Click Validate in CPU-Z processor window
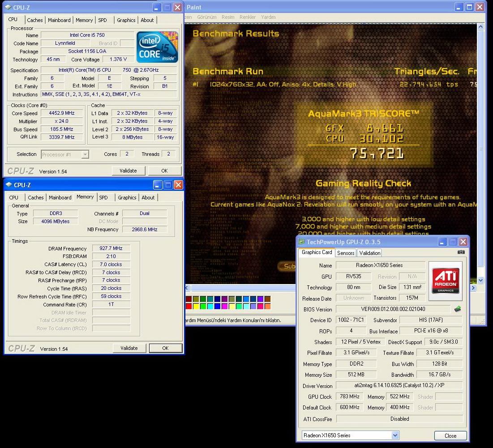The image size is (493, 448). click(128, 171)
